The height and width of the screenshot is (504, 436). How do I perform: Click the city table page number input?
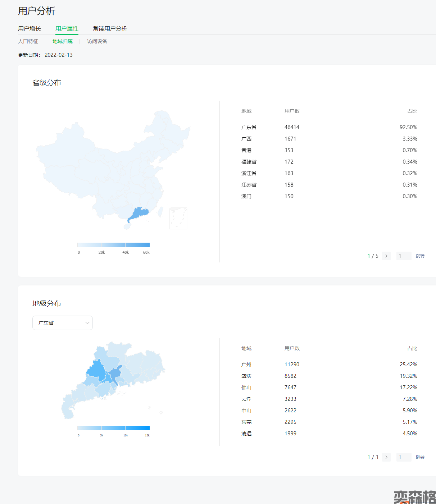coord(403,457)
